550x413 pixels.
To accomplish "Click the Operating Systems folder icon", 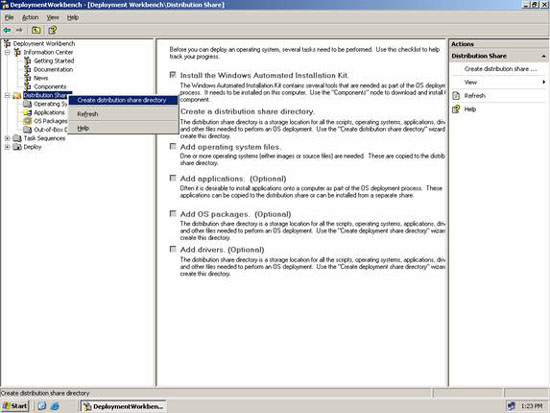I will click(x=27, y=104).
